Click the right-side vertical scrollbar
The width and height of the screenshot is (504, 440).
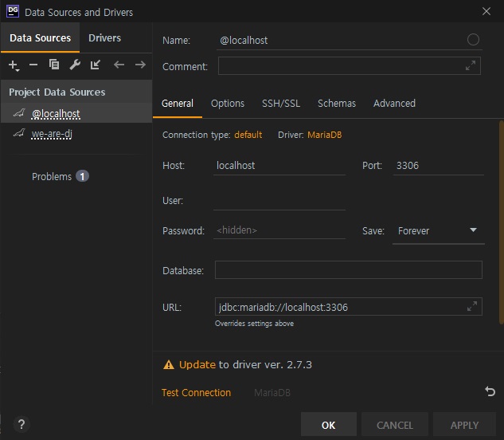(x=502, y=222)
